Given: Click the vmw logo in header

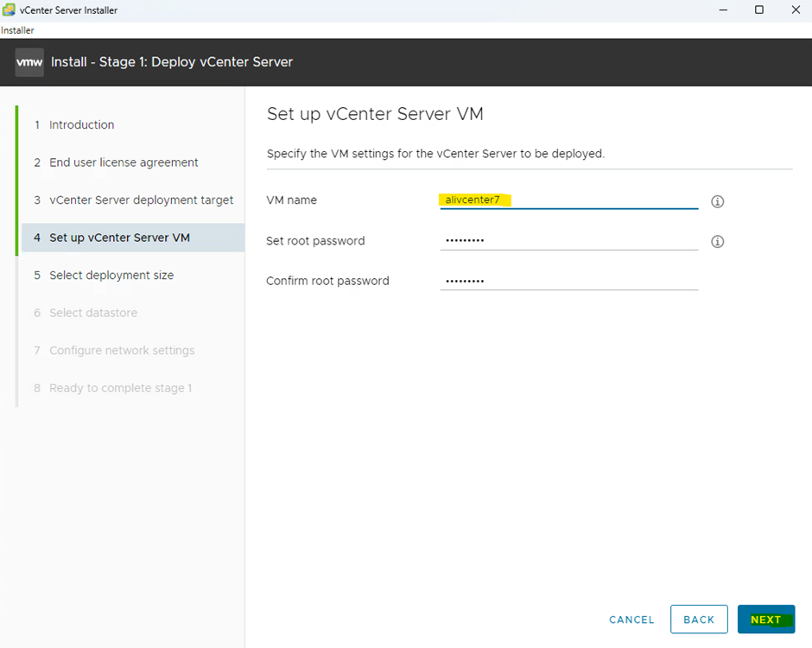Looking at the screenshot, I should click(x=29, y=62).
